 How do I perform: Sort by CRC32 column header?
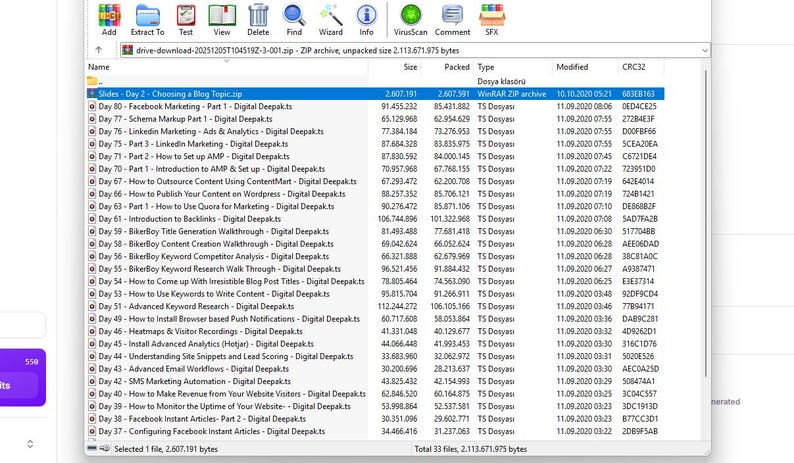click(x=641, y=67)
